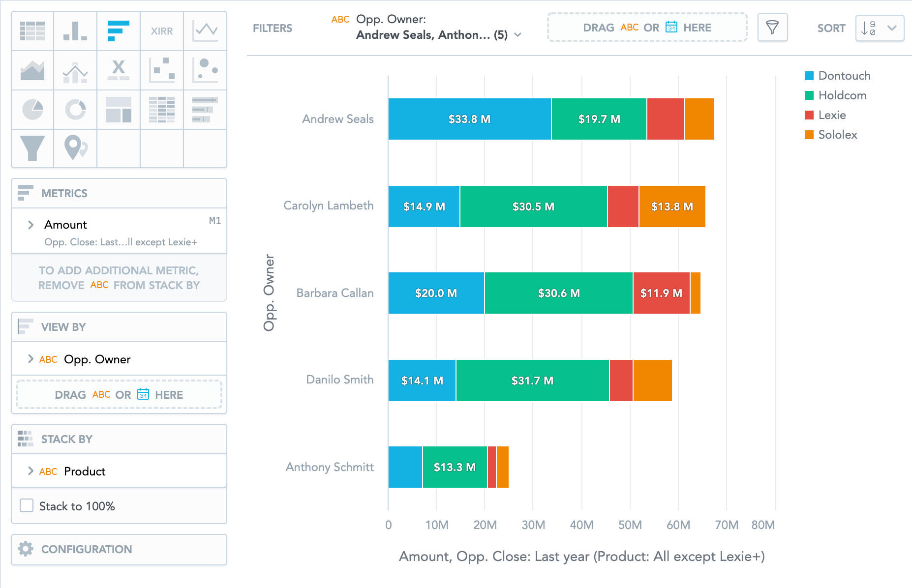The image size is (912, 588).
Task: Click the calendar icon in View By drop zone
Action: click(x=143, y=394)
